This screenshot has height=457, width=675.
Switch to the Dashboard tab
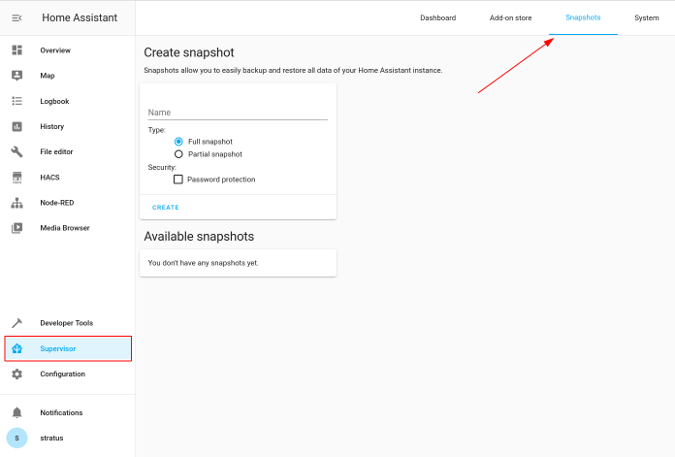[438, 18]
